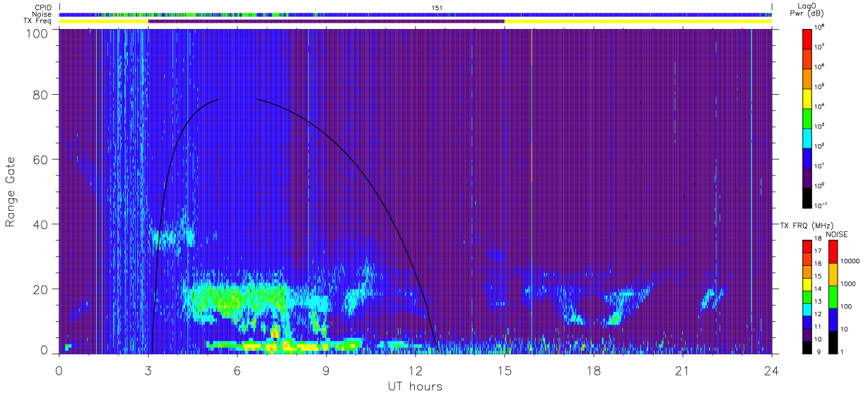This screenshot has height=401, width=868.
Task: Click the 1 label on NOISE legend
Action: (x=843, y=351)
